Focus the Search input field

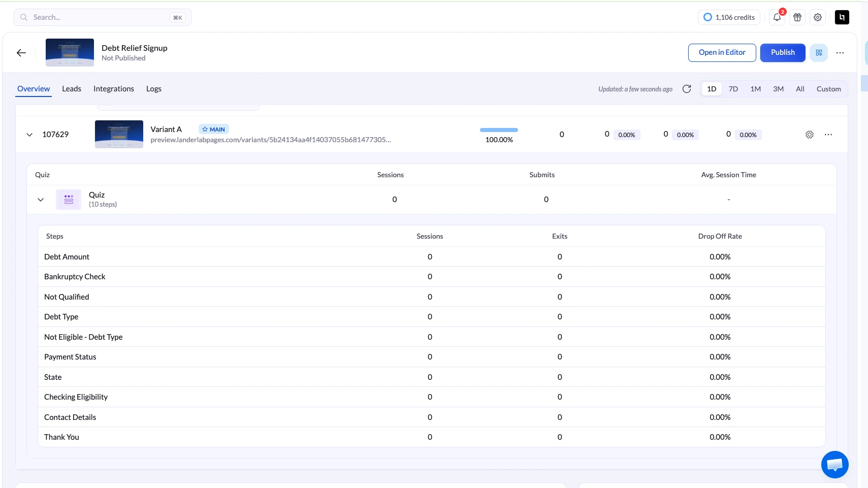click(x=103, y=17)
